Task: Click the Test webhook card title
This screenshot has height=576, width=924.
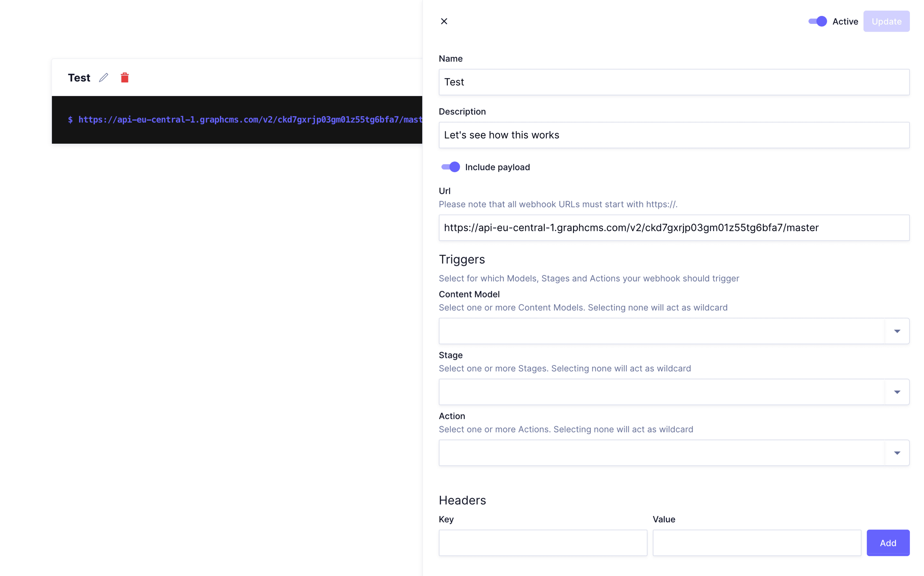Action: click(79, 78)
